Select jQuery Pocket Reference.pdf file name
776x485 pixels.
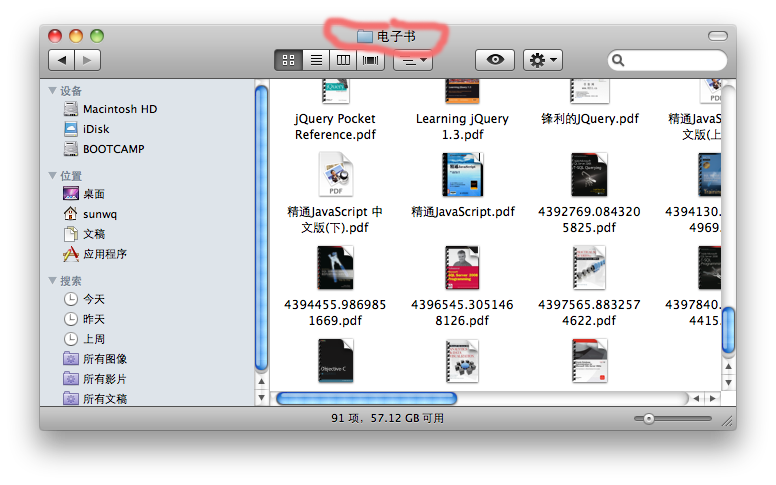[335, 127]
